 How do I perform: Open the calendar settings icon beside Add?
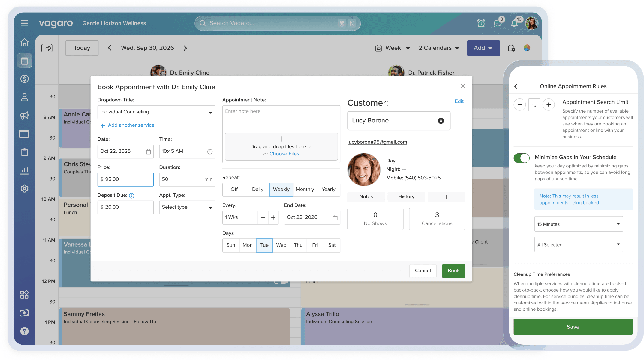(511, 48)
